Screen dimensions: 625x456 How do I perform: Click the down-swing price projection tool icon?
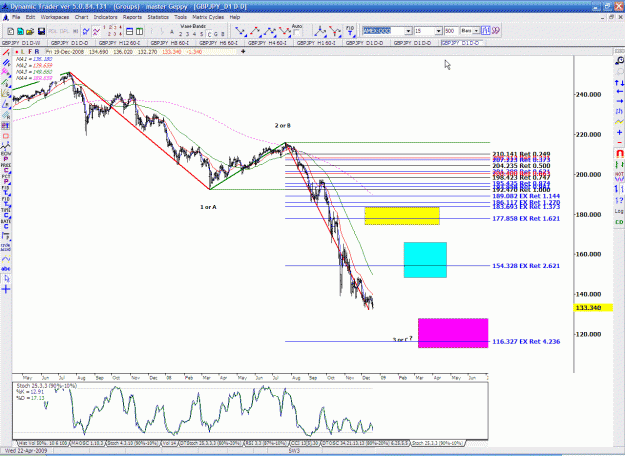tap(240, 31)
